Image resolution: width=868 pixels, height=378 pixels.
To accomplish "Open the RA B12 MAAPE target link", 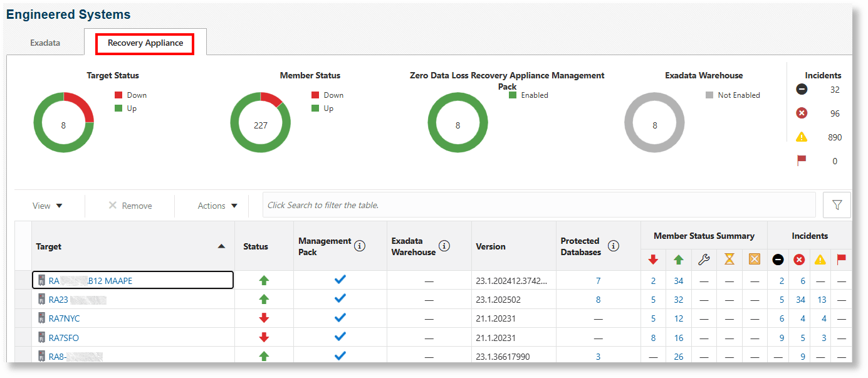I will (90, 281).
